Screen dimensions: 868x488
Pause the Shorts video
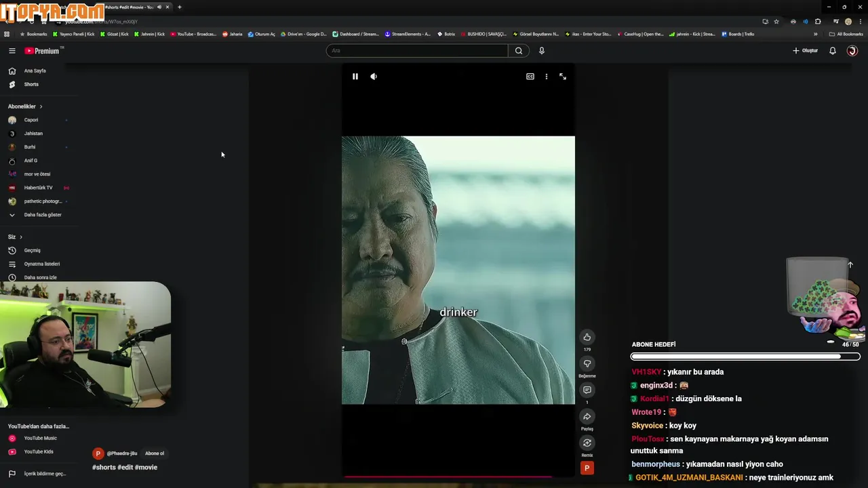(355, 77)
